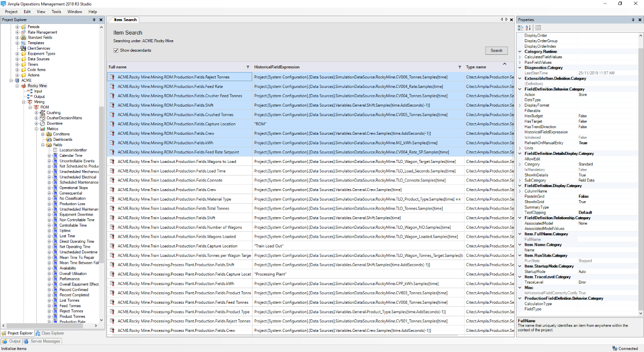The image size is (644, 352).
Task: Click the Search button
Action: coord(496,50)
